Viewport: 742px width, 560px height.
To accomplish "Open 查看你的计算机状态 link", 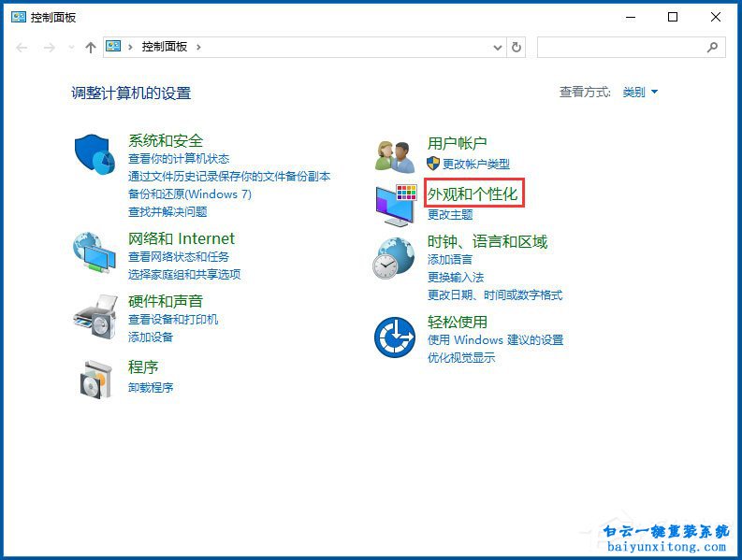I will click(x=179, y=158).
